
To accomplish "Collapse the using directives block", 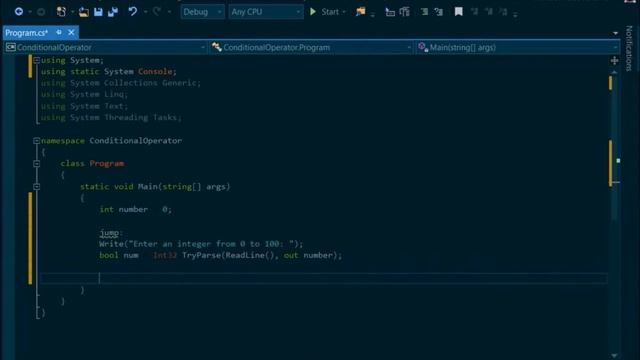I will click(x=36, y=60).
